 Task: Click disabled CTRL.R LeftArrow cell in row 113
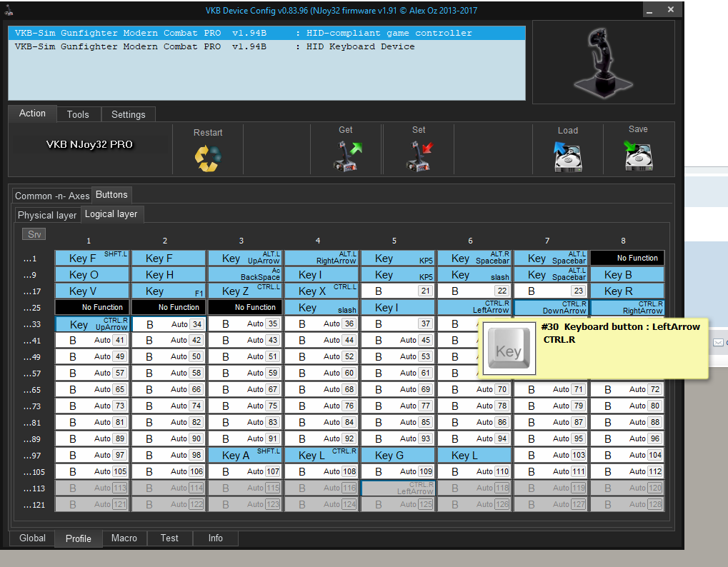(398, 488)
